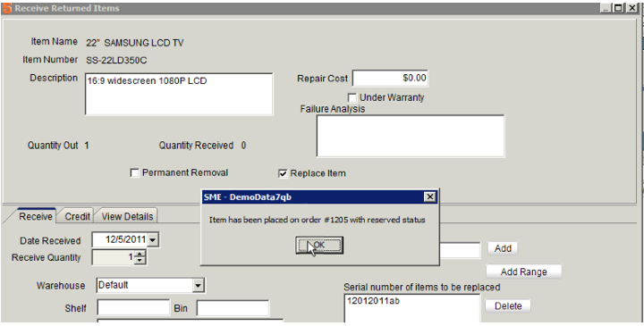Maximize the Receive Returned Items window
This screenshot has height=326, width=644.
pos(618,8)
